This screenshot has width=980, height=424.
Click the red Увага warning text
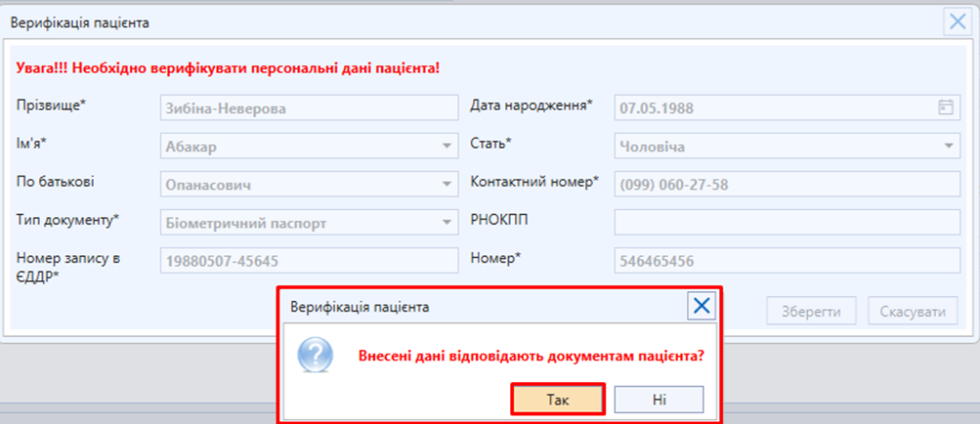tap(228, 68)
